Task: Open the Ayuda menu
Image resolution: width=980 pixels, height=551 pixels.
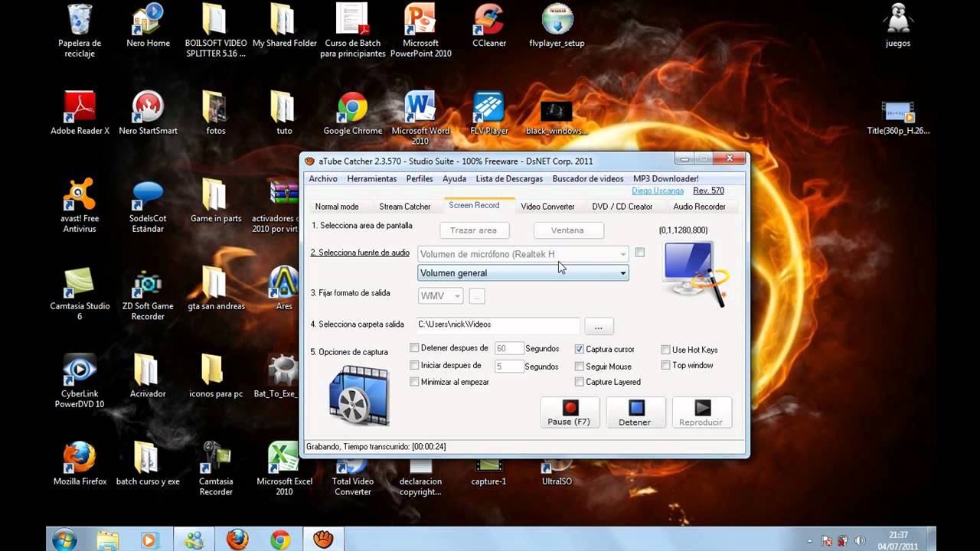Action: [454, 178]
